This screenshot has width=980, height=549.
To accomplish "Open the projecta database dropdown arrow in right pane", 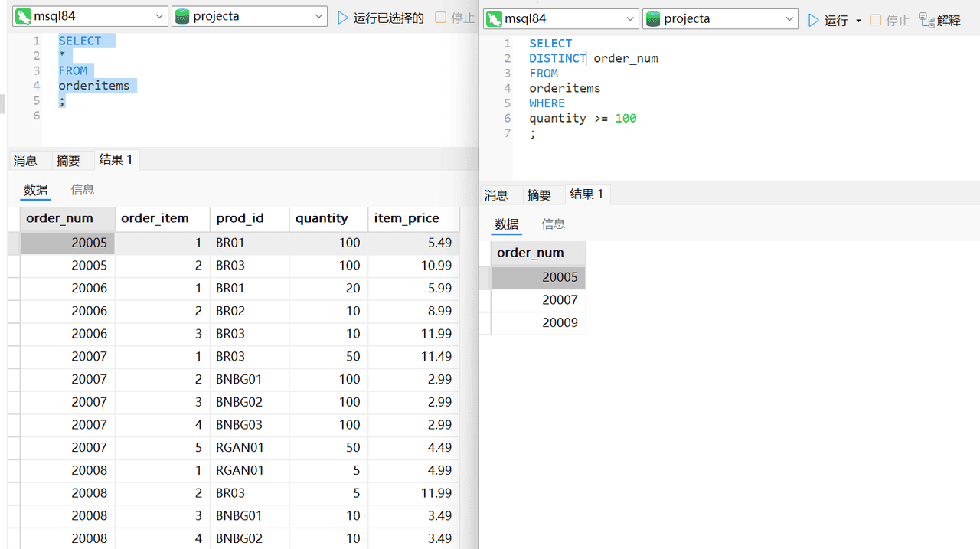I will [x=789, y=20].
